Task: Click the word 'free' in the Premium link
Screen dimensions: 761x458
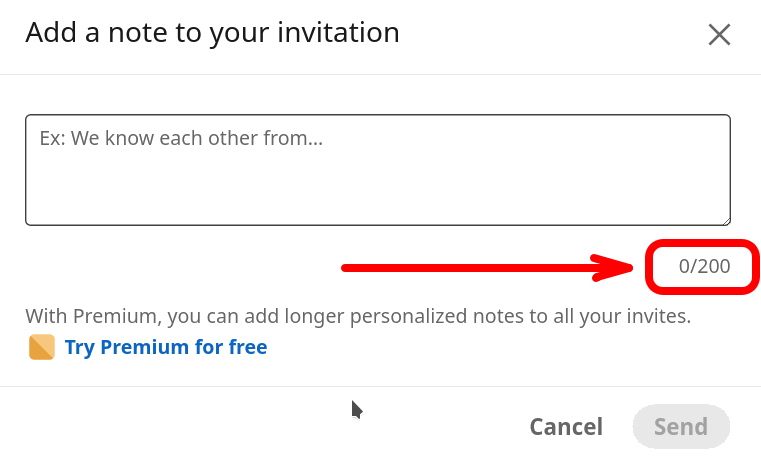Action: 248,347
